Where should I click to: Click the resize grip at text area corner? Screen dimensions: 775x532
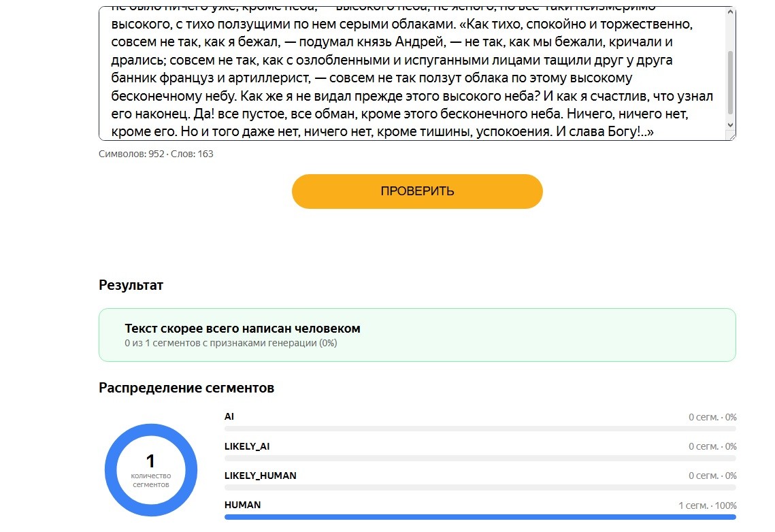pyautogui.click(x=731, y=136)
